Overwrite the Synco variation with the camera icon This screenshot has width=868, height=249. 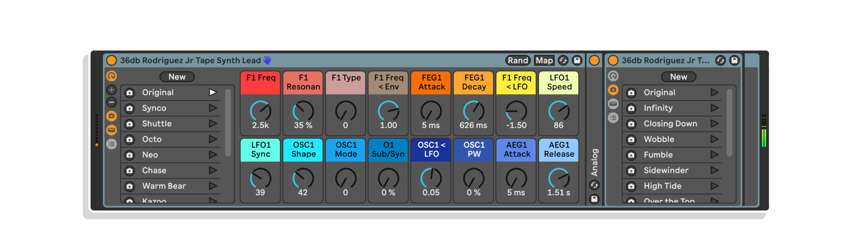(129, 108)
